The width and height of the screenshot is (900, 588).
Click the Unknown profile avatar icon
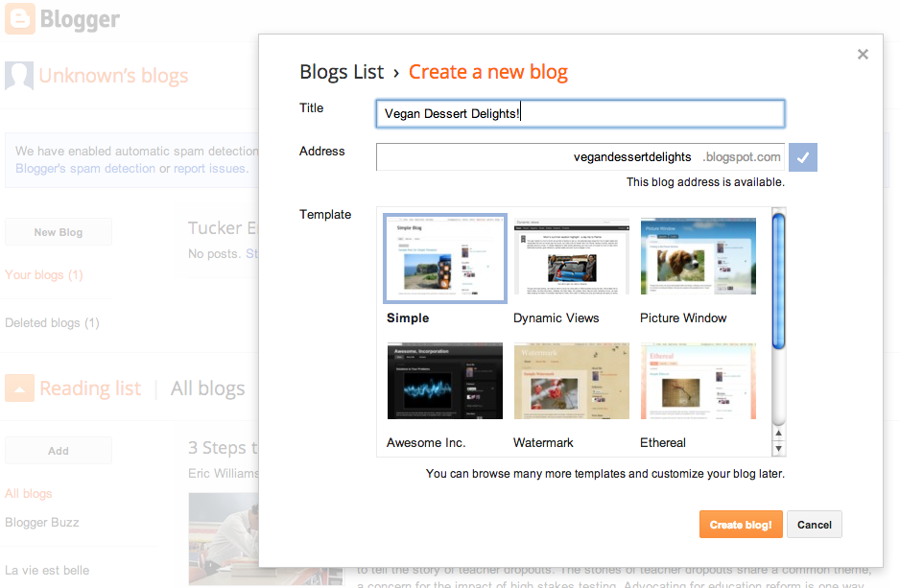click(19, 76)
